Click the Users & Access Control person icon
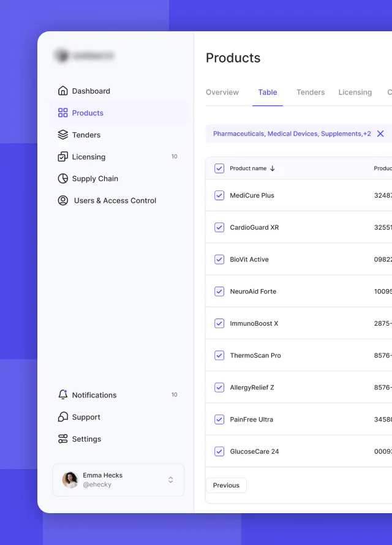The image size is (392, 545). [x=63, y=201]
